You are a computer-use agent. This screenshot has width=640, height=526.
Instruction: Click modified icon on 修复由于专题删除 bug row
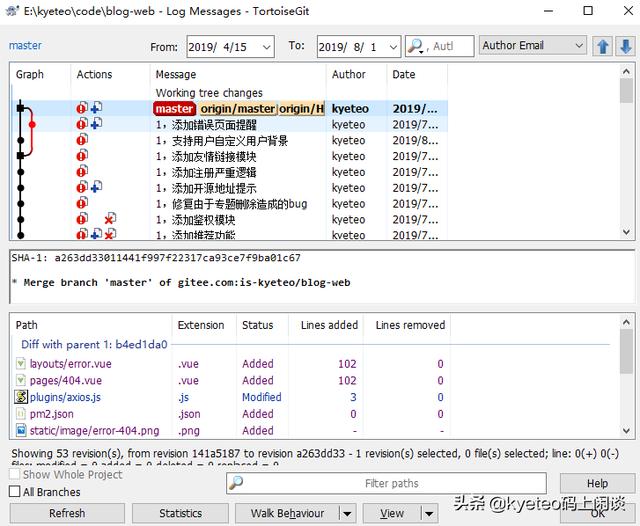pos(82,203)
